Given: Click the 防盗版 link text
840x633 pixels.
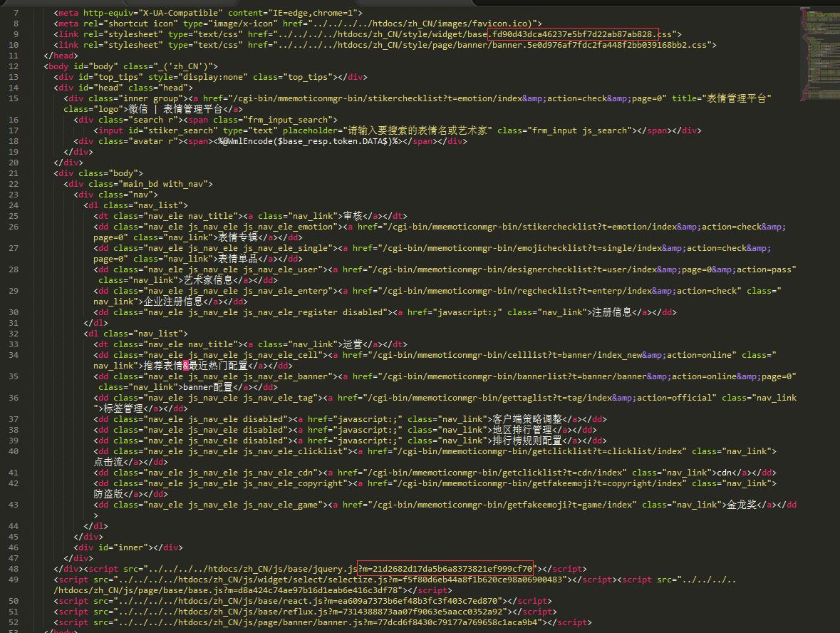Looking at the screenshot, I should (x=108, y=495).
